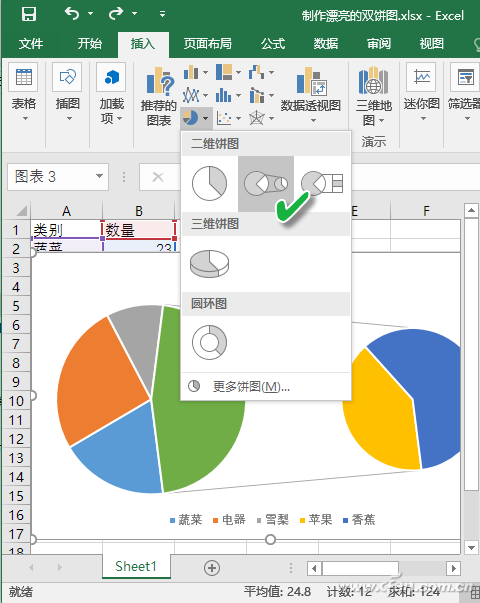Select the Sheet1 worksheet tab
This screenshot has width=480, height=603.
coord(136,566)
